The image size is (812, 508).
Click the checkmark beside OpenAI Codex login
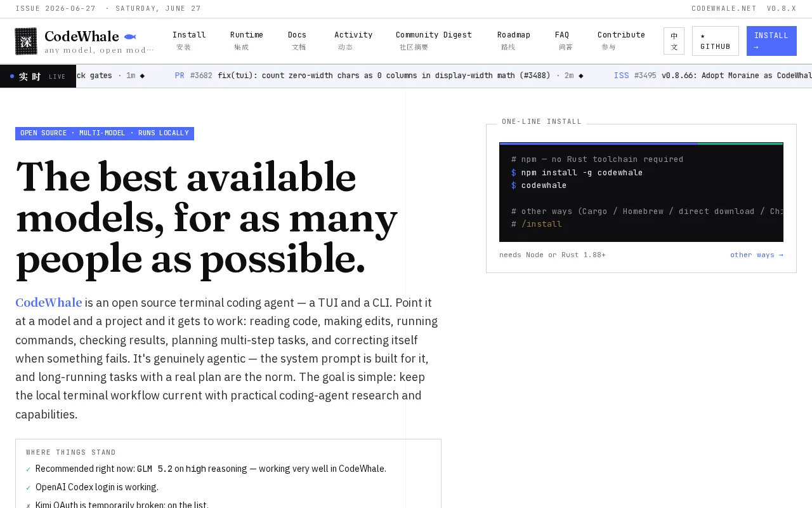point(28,488)
